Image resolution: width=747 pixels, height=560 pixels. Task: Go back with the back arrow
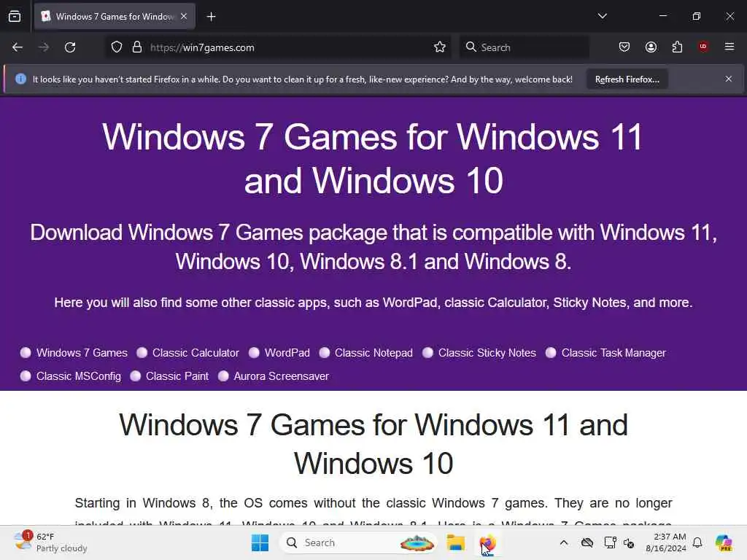[x=18, y=47]
